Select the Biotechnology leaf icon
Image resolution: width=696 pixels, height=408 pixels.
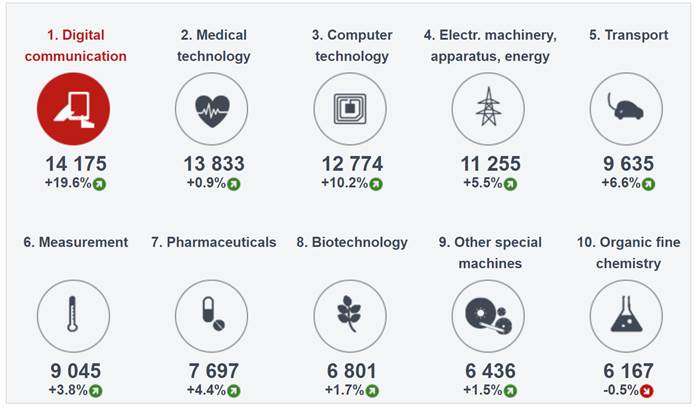[x=350, y=316]
